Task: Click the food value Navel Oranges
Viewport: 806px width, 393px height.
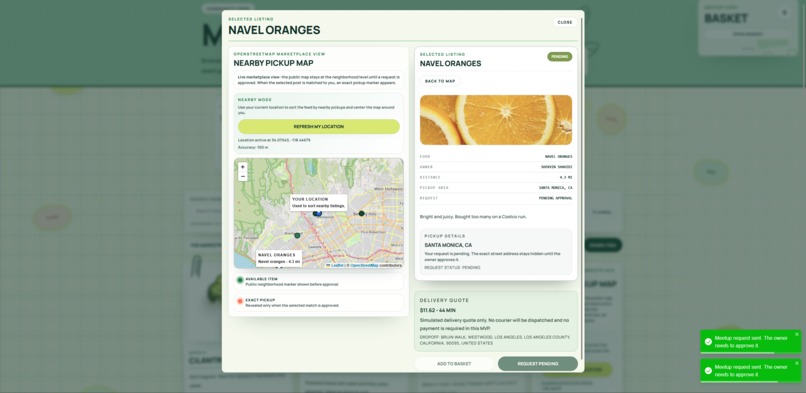Action: tap(558, 157)
